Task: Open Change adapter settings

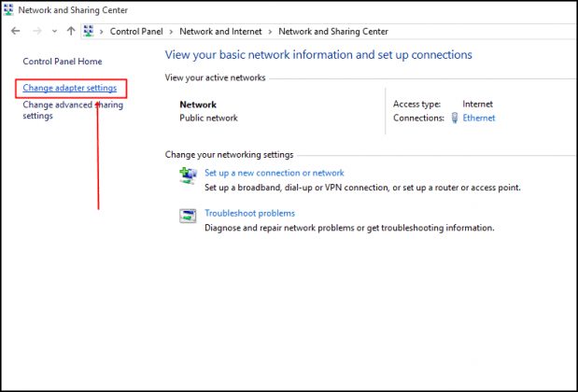Action: point(70,88)
